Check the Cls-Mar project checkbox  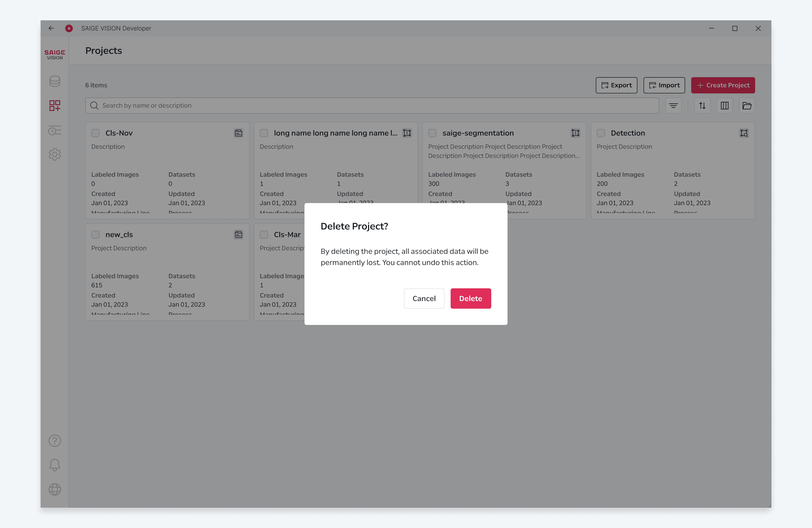(x=264, y=234)
